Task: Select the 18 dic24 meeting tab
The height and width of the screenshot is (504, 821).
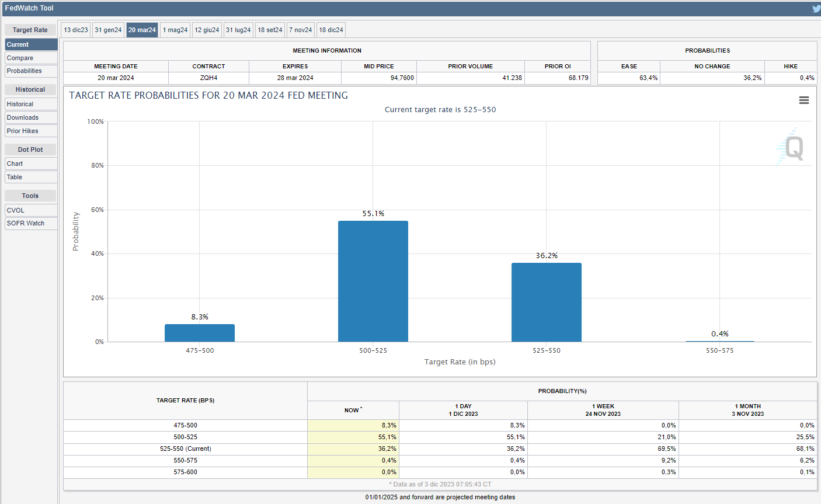Action: coord(331,30)
